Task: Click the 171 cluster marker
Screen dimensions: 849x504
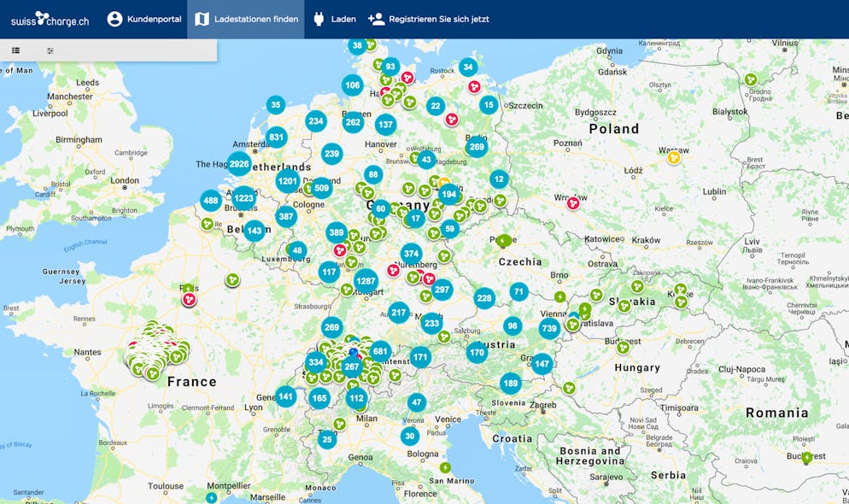Action: [420, 357]
